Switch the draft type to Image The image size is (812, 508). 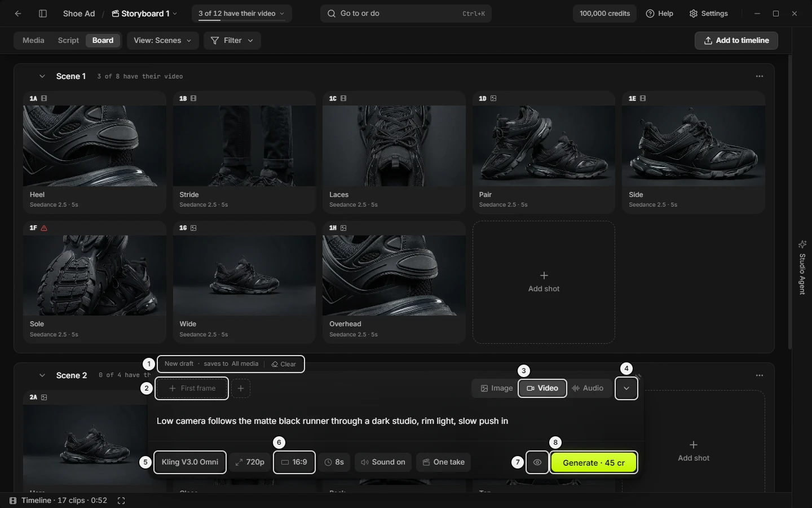point(497,388)
